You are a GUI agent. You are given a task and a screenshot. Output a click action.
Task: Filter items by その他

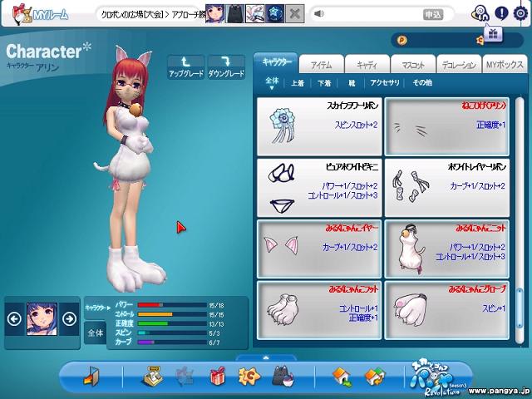(x=422, y=83)
